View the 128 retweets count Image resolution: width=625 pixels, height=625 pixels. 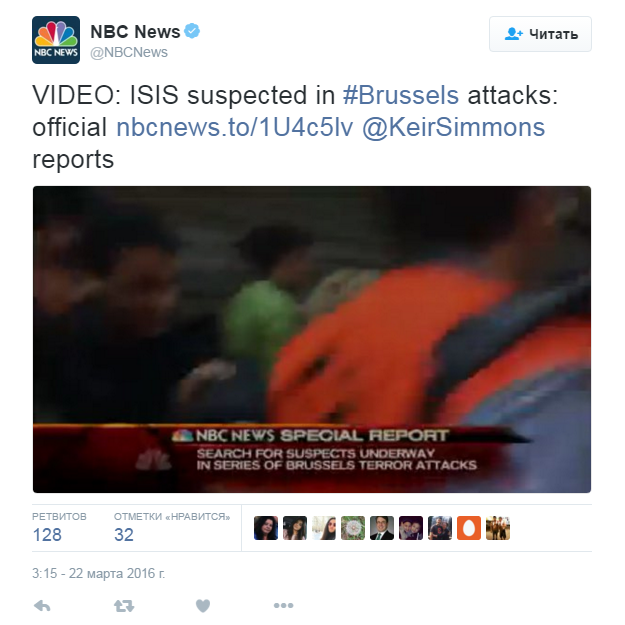point(47,535)
